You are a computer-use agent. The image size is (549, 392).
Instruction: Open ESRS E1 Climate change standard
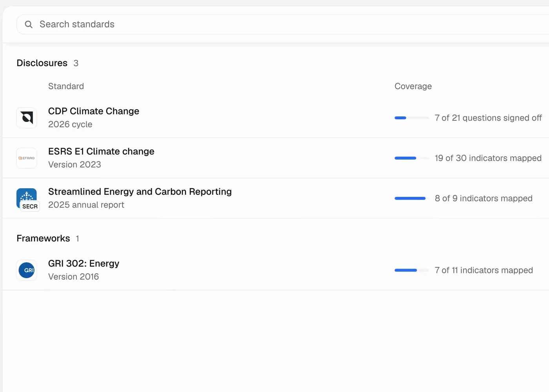click(101, 151)
